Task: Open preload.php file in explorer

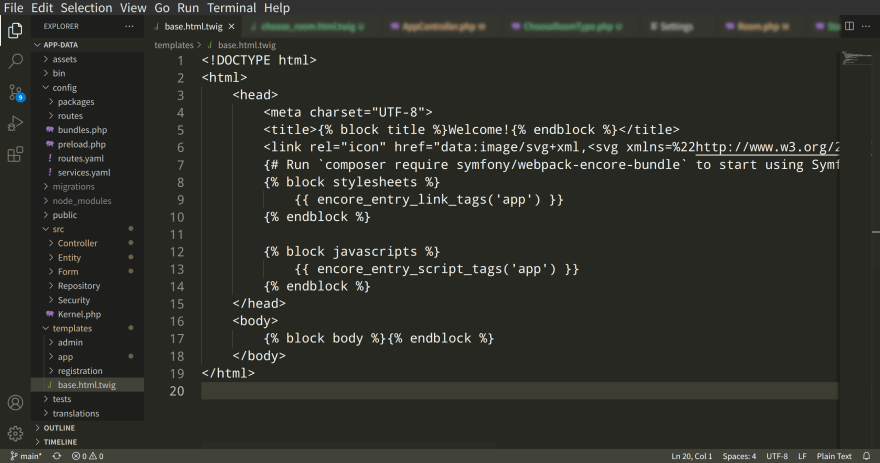Action: point(81,144)
